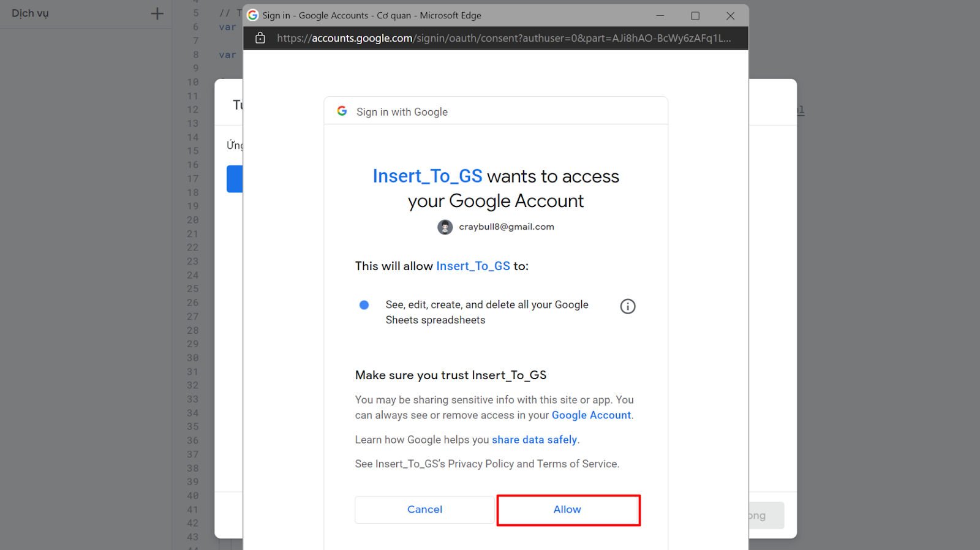Click the Google favicon in title bar

pyautogui.click(x=253, y=15)
